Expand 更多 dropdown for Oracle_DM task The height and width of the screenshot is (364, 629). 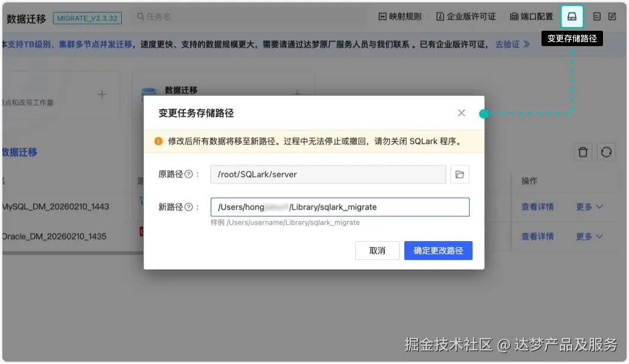point(589,236)
